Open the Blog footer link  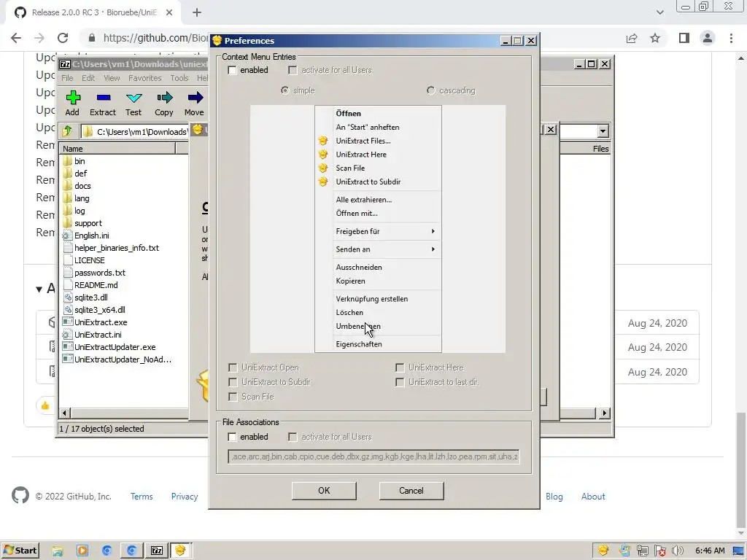554,496
